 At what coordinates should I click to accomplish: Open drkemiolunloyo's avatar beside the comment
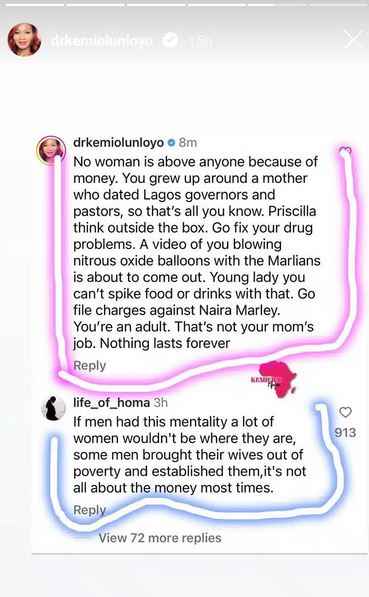click(x=51, y=150)
